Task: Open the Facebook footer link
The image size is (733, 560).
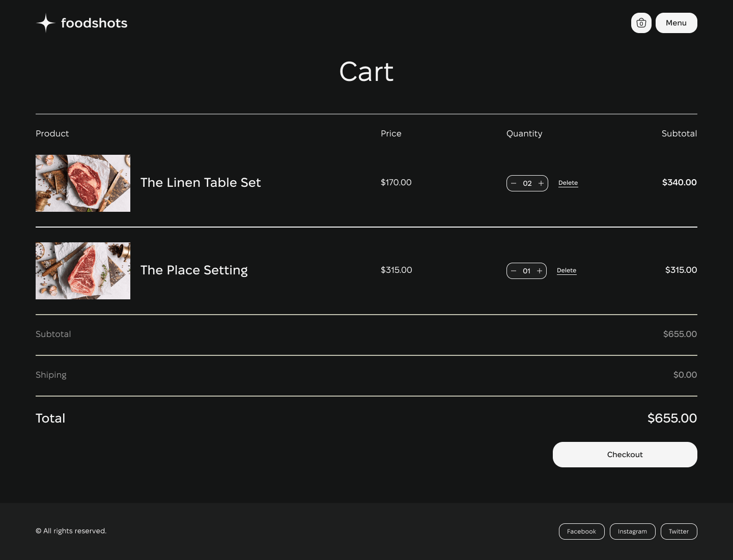Action: 581,531
